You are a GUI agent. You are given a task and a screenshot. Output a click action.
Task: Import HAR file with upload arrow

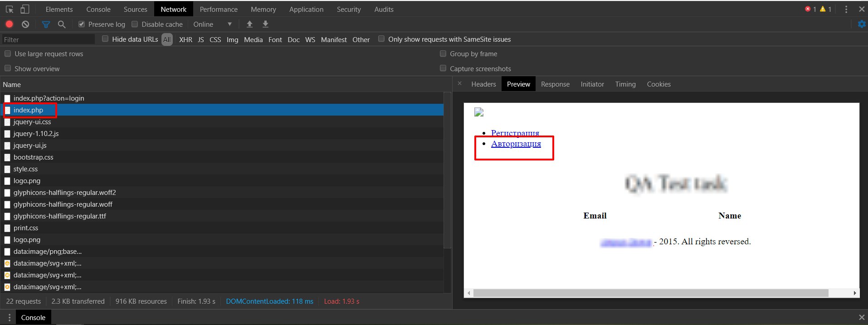(249, 24)
